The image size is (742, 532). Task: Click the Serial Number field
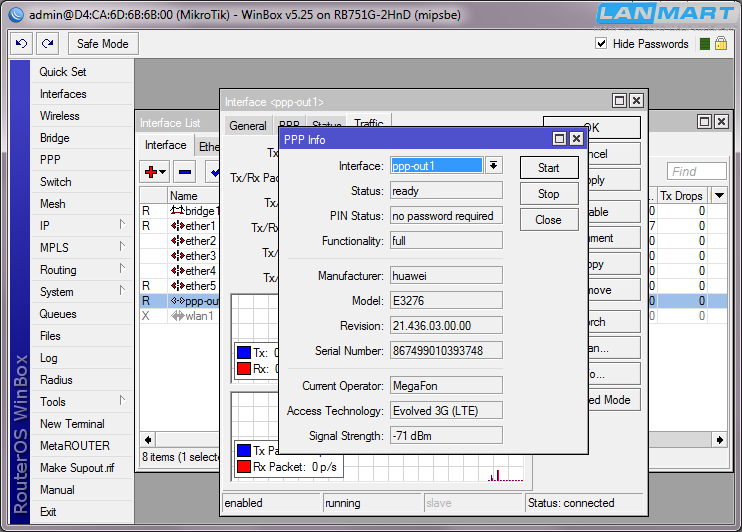click(446, 351)
